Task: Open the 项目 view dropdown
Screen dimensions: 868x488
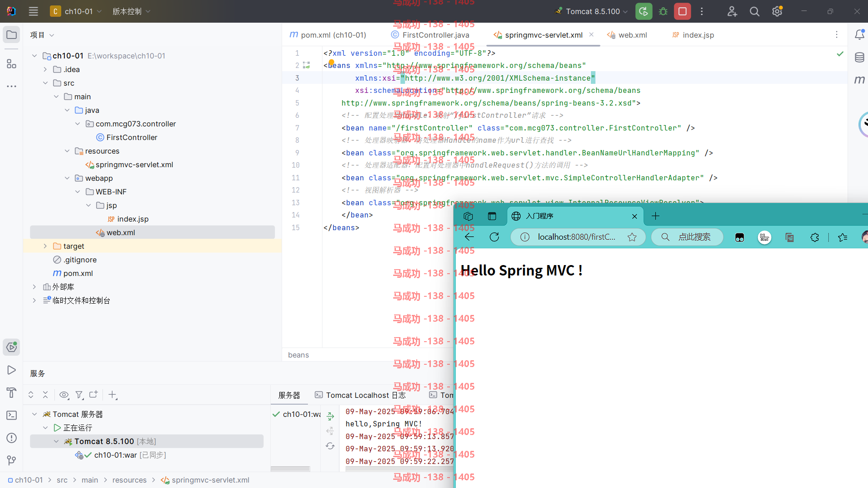Action: [x=42, y=35]
